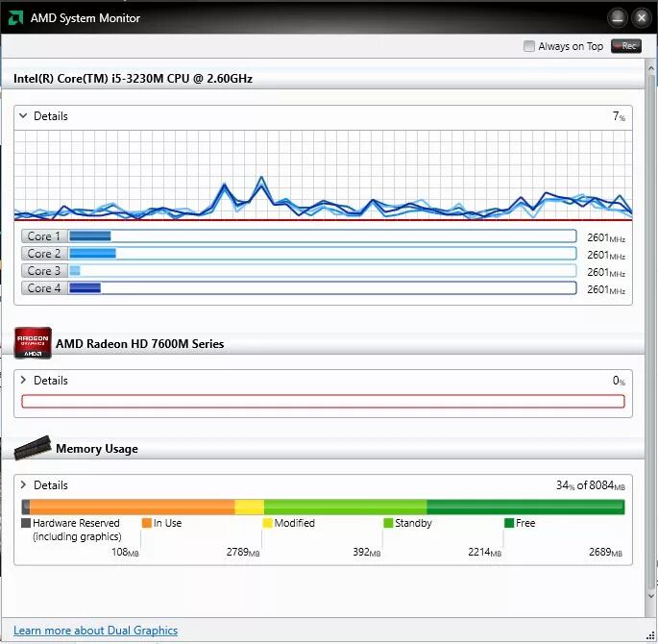Click the Modified legend swatch
The image size is (658, 644).
coord(267,523)
